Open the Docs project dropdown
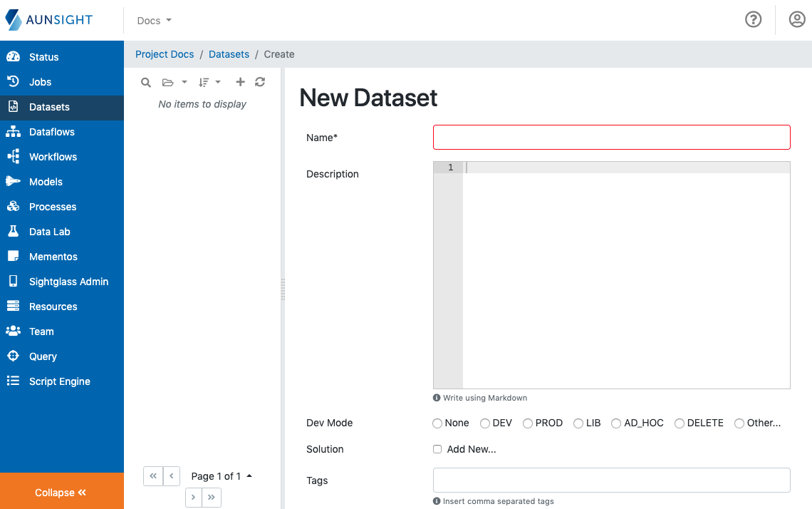The width and height of the screenshot is (812, 509). click(153, 20)
